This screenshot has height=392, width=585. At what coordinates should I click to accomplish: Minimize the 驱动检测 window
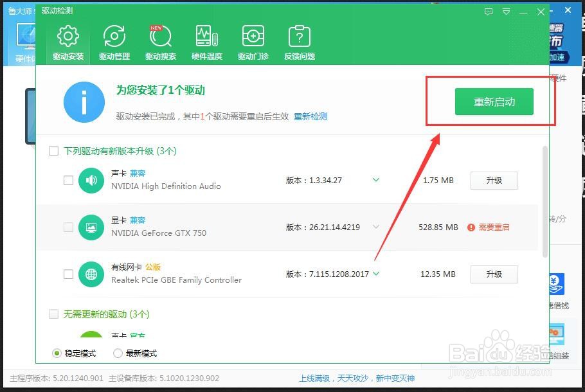tap(523, 12)
